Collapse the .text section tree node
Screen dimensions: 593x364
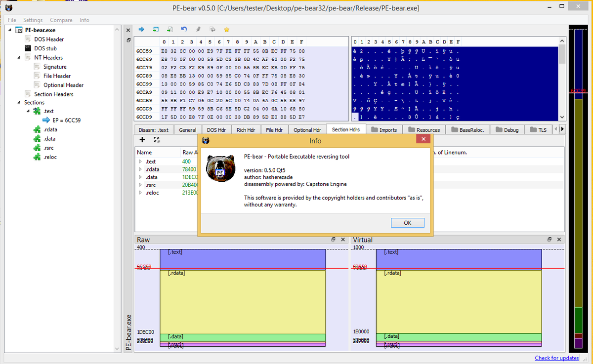[28, 111]
